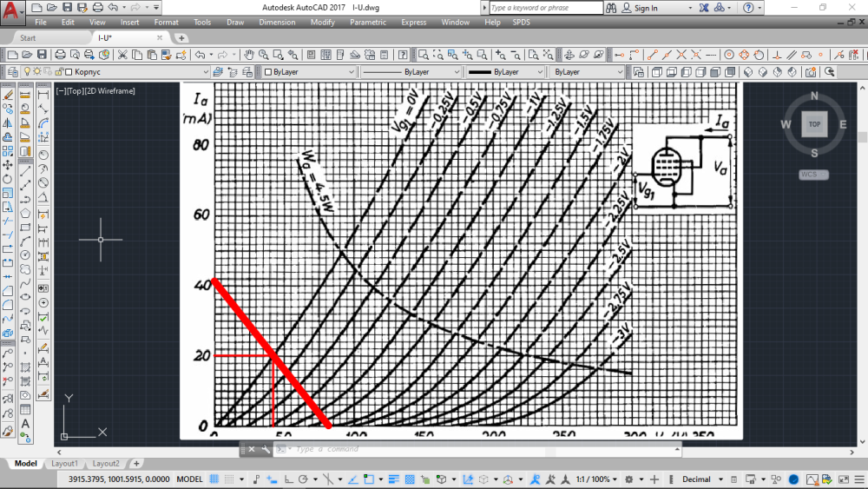
Task: Click the Undo arrow in the standard toolbar
Action: 200,54
